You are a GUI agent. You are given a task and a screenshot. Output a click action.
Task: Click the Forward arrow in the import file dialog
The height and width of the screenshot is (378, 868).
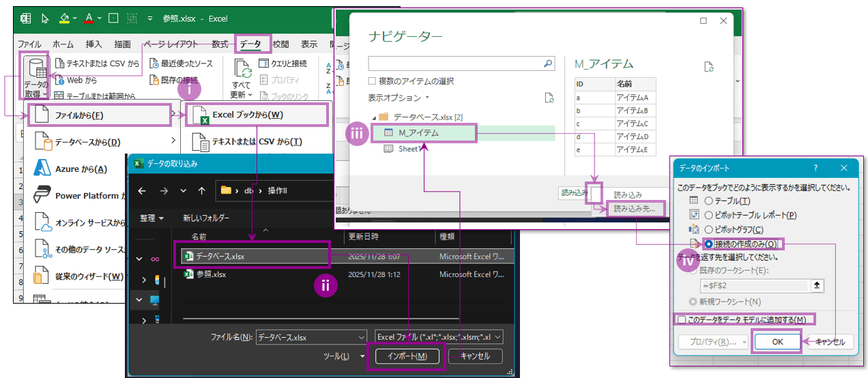(x=164, y=190)
